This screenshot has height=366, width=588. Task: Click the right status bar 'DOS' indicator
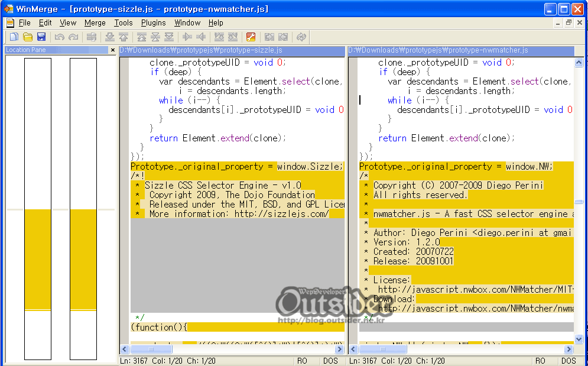568,361
